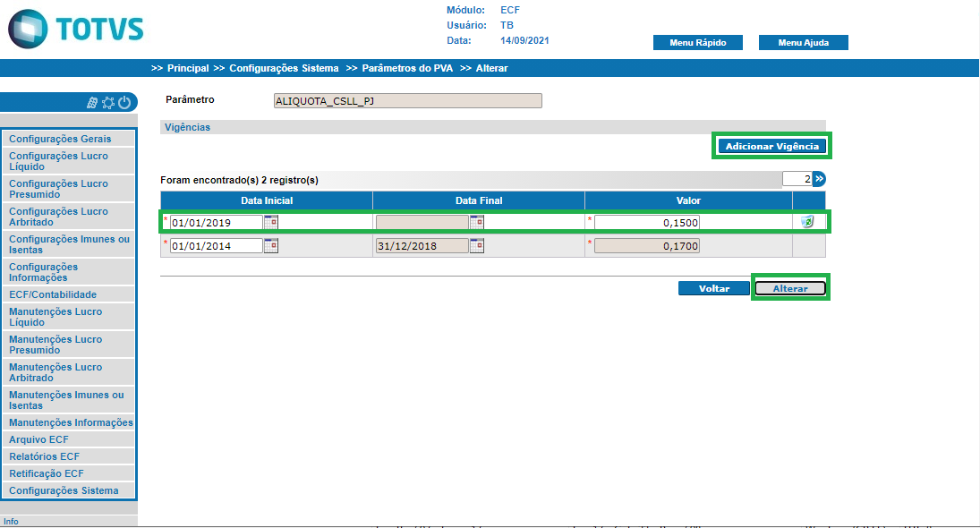Open ECF/Contabilidade menu

click(x=69, y=294)
